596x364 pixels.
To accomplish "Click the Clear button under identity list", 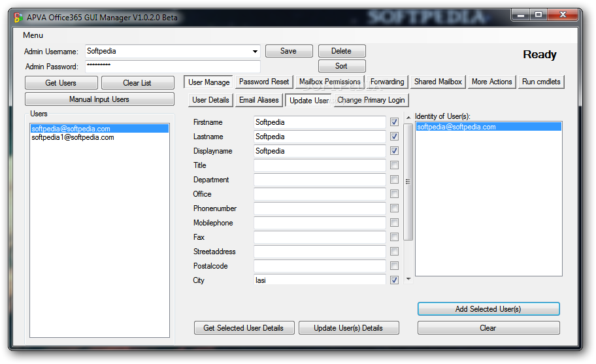I will pos(488,328).
